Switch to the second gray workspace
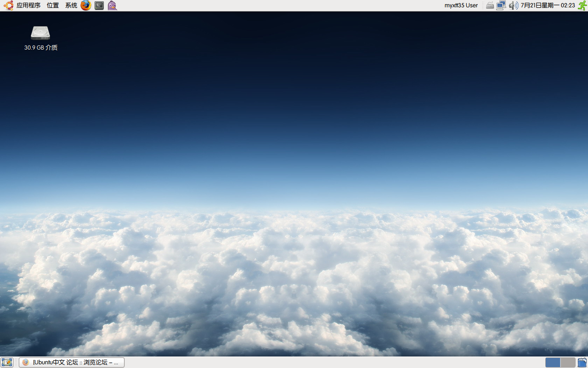Image resolution: width=588 pixels, height=368 pixels. (x=568, y=362)
